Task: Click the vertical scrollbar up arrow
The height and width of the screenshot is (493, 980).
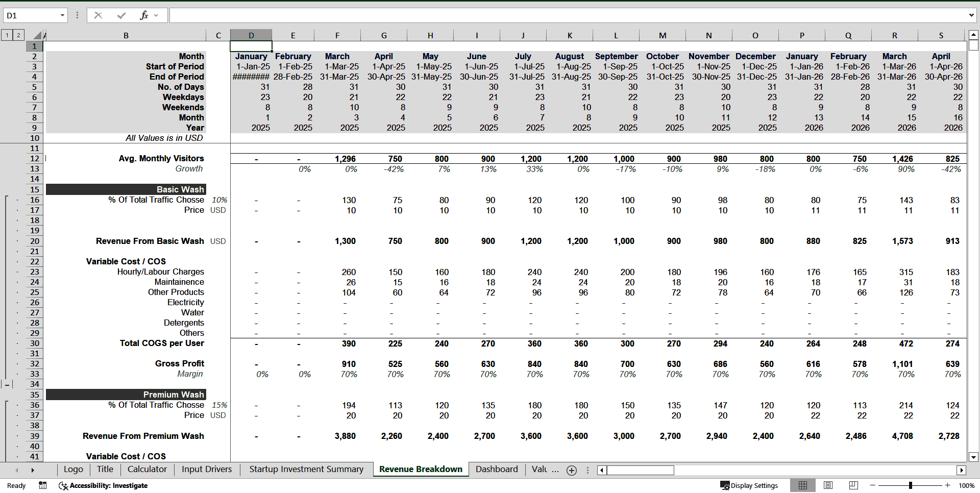Action: tap(973, 35)
